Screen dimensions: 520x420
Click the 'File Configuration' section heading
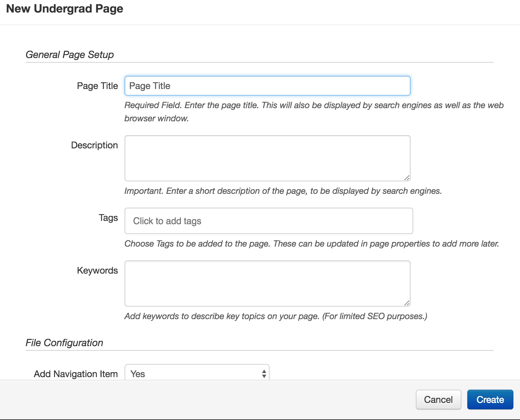coord(64,343)
